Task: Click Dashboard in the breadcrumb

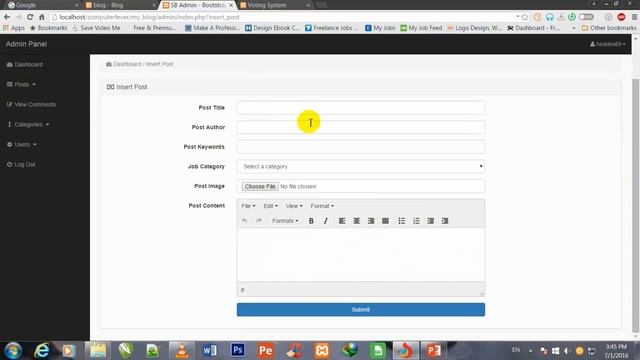Action: click(127, 64)
